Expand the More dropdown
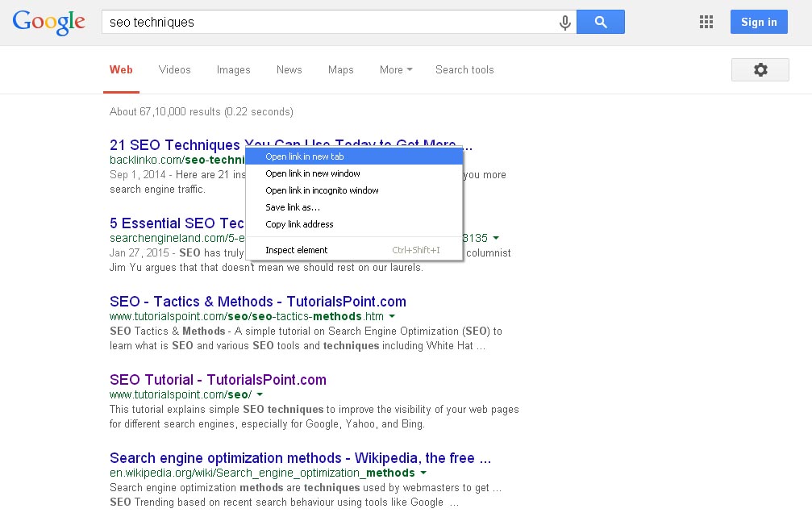The width and height of the screenshot is (812, 517). pyautogui.click(x=396, y=70)
